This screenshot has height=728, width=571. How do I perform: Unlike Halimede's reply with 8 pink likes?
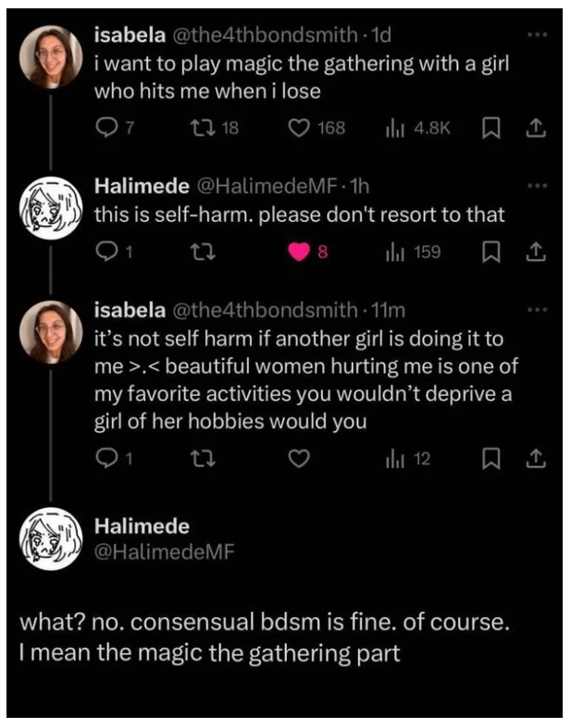299,253
